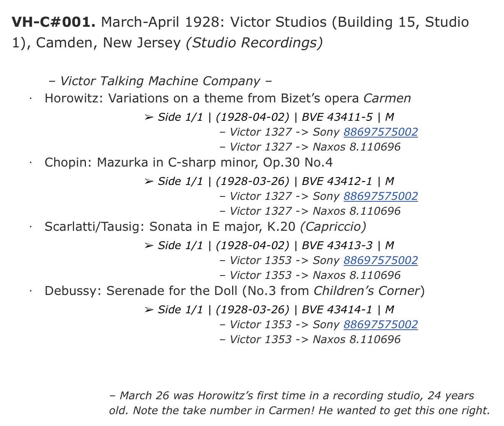
Task: Click the 1928-04-02 date in Scarlatti entry
Action: pos(252,245)
